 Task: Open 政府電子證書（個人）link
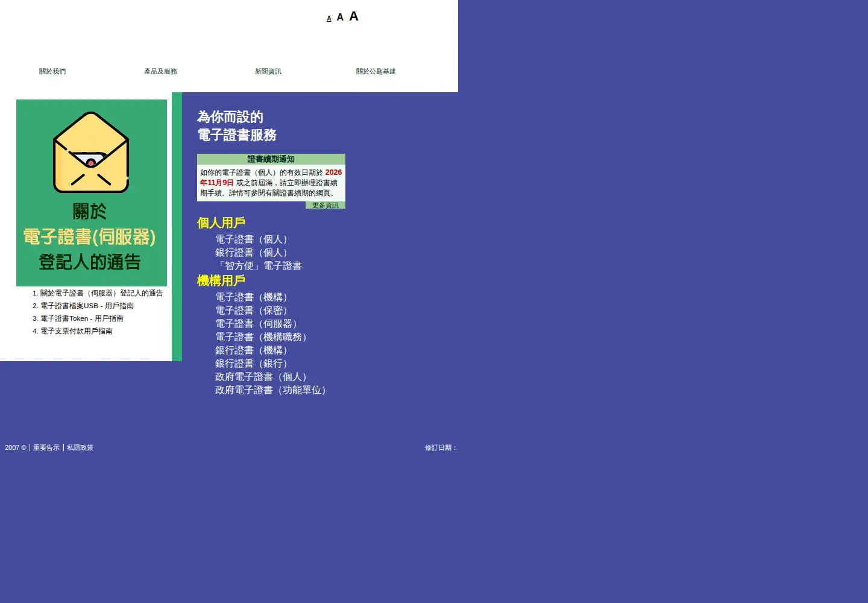pyautogui.click(x=263, y=377)
